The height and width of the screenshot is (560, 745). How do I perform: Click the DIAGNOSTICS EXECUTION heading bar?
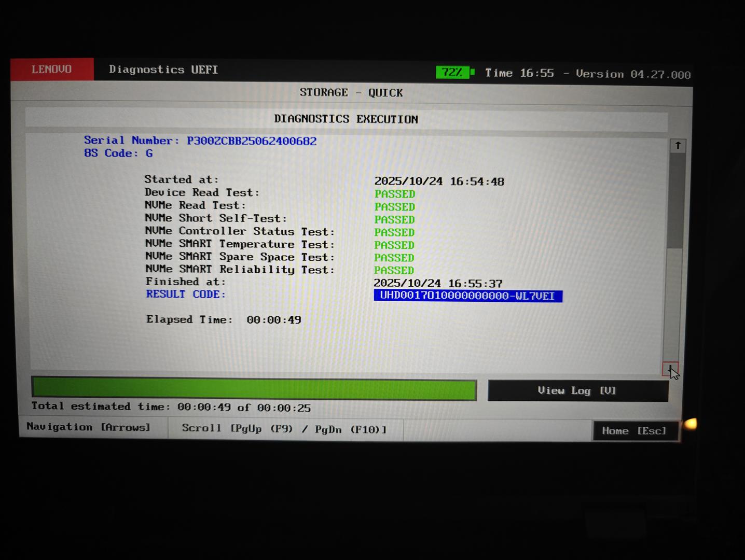[x=346, y=119]
